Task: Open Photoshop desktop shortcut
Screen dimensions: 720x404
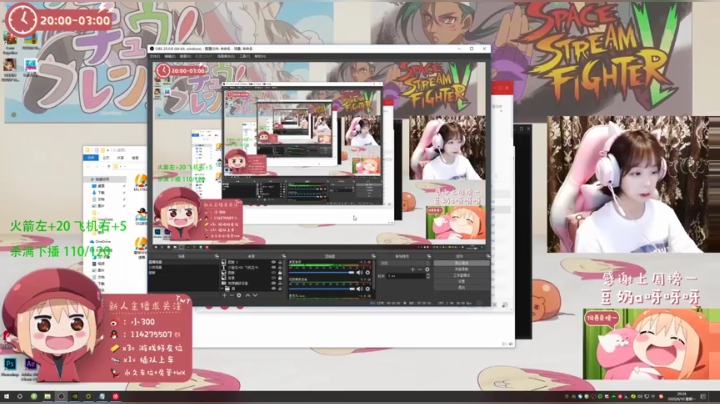Action: (10, 366)
